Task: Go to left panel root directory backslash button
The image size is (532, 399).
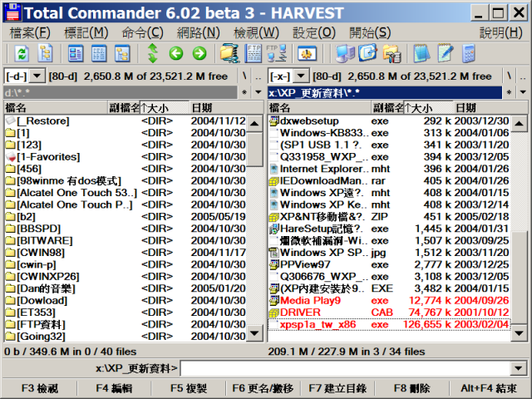Action: tap(244, 76)
